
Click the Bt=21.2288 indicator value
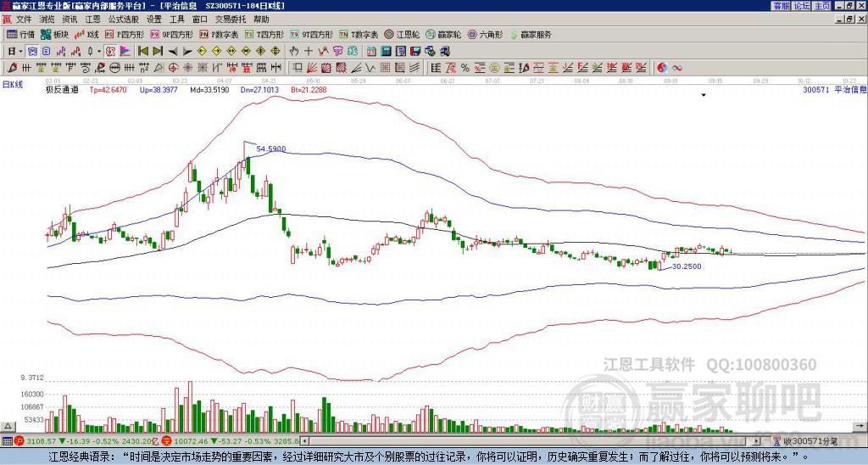[x=309, y=89]
